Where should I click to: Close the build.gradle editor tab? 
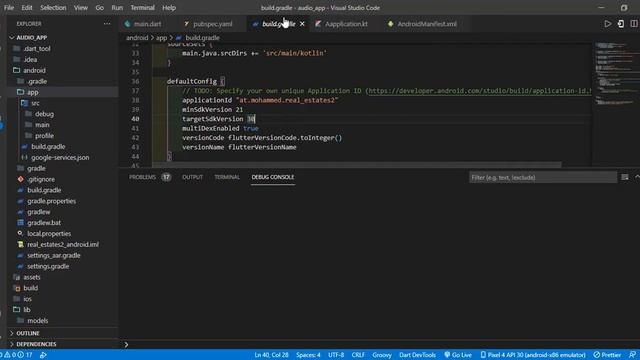(x=302, y=24)
